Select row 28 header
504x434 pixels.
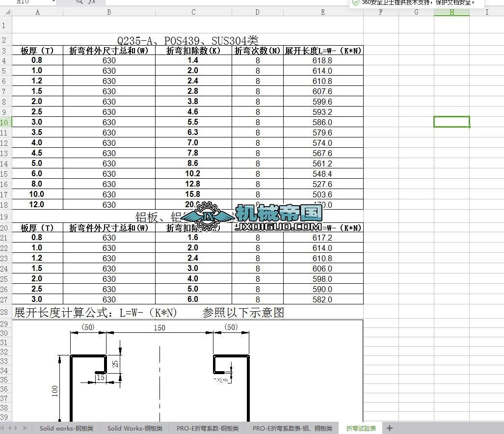point(6,312)
